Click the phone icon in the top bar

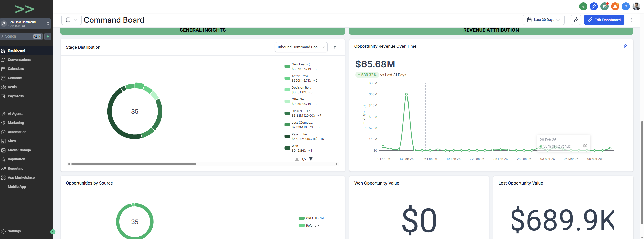[583, 6]
